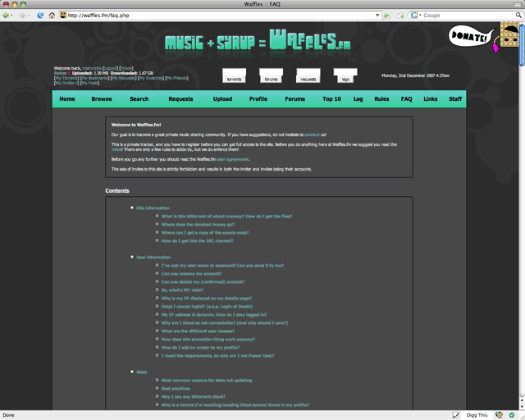
Task: Open Log in the navigation bar
Action: (x=358, y=98)
